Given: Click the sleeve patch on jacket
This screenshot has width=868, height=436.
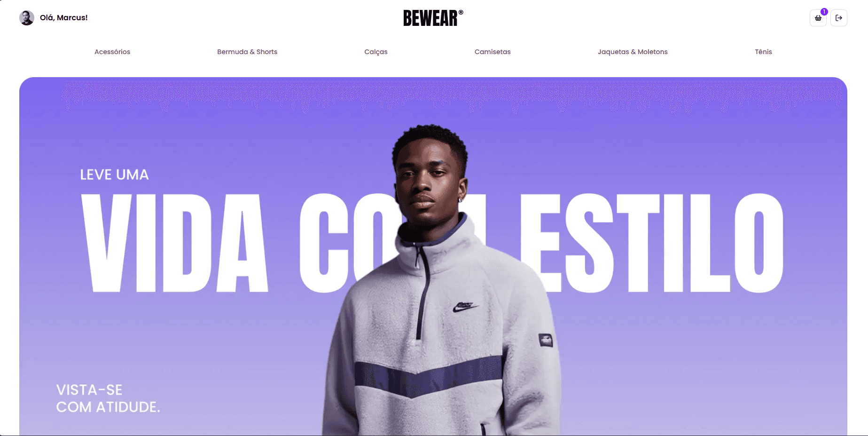Looking at the screenshot, I should point(546,340).
